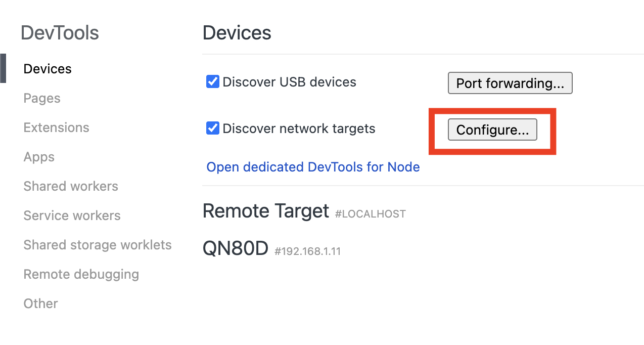Click the Configure button for network targets
The width and height of the screenshot is (644, 345).
492,130
